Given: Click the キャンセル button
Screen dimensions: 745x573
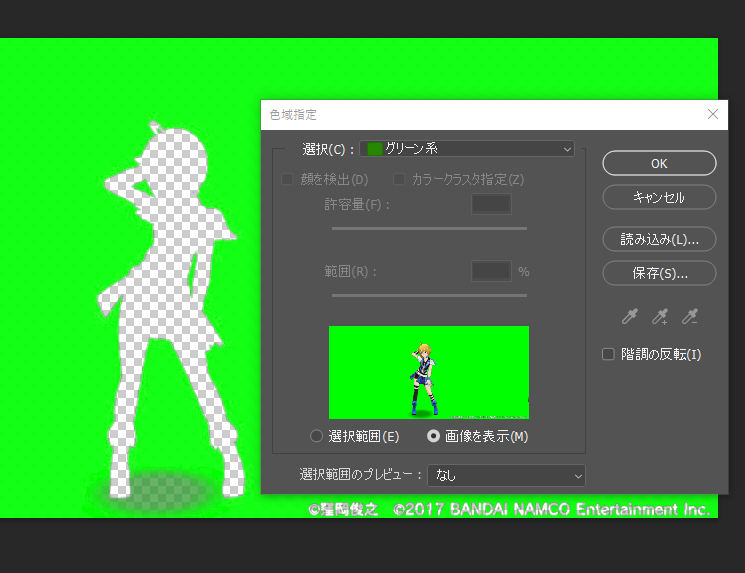Looking at the screenshot, I should [659, 197].
